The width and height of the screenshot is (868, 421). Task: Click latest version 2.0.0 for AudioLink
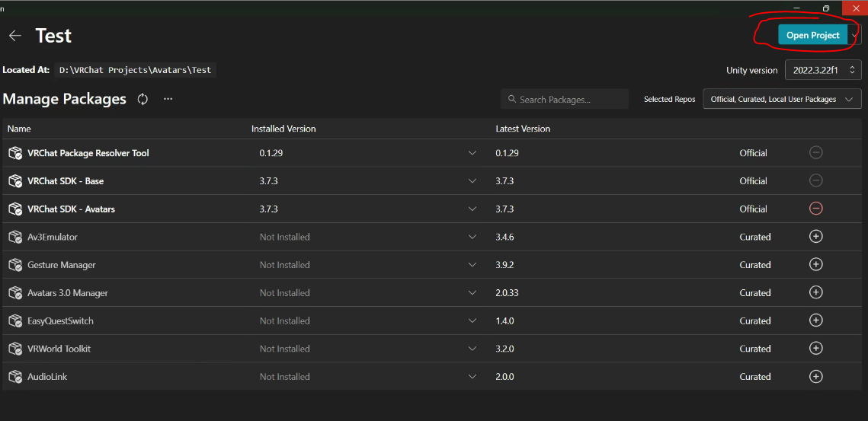(x=504, y=377)
